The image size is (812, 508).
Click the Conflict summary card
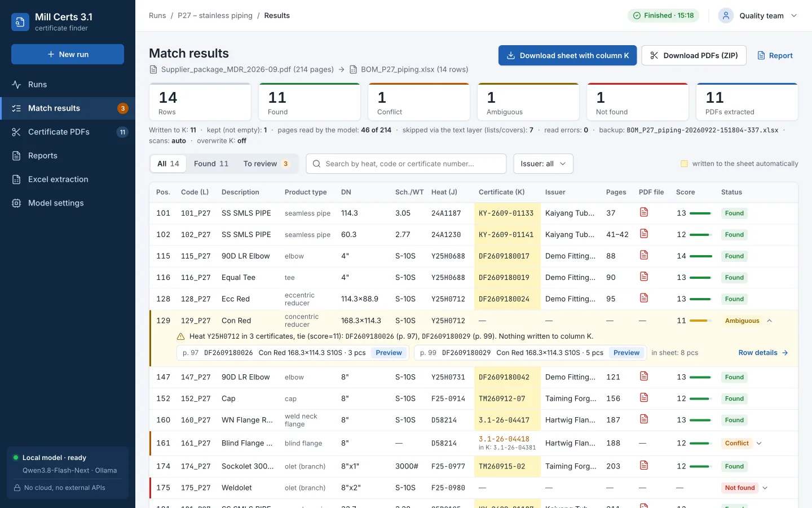[419, 102]
